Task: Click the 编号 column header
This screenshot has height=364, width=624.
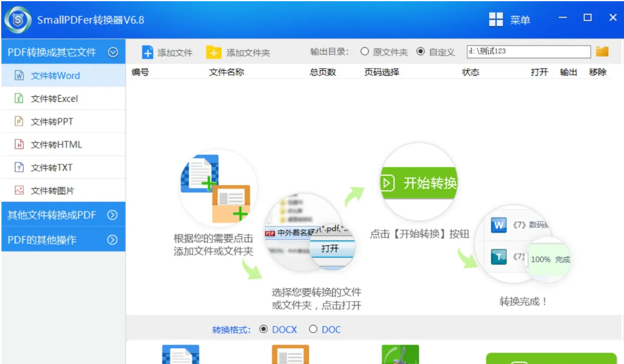Action: pyautogui.click(x=140, y=72)
